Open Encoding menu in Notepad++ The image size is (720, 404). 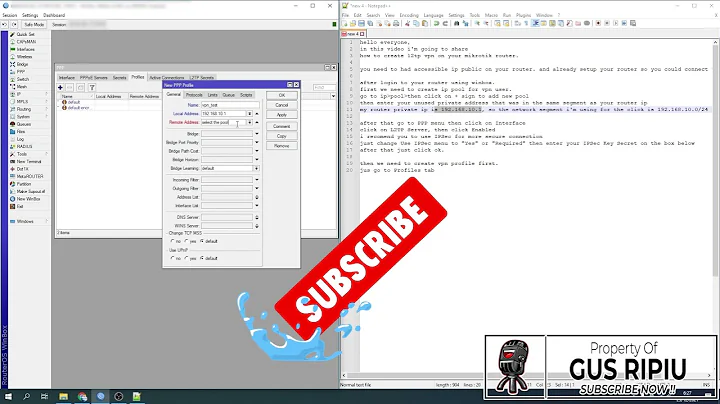409,15
